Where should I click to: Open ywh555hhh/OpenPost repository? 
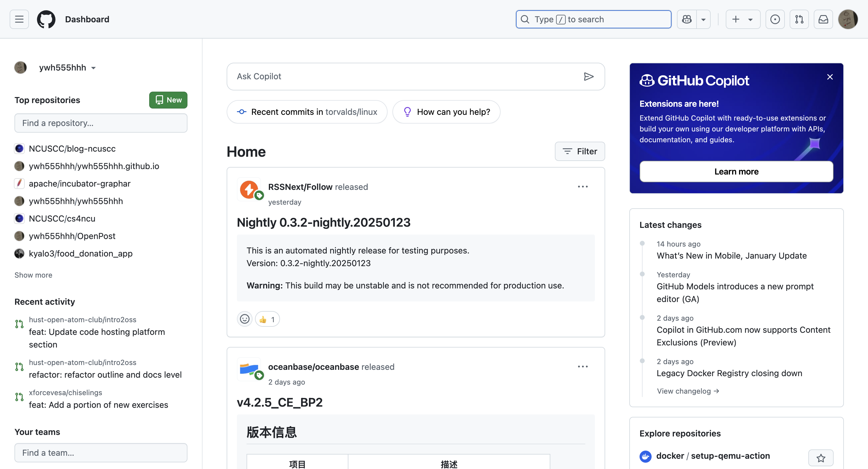pos(72,236)
